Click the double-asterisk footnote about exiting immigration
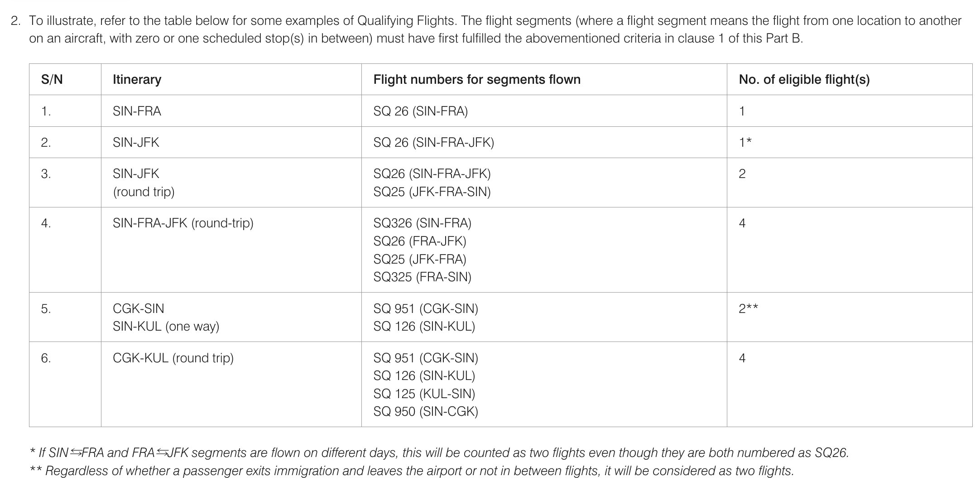The width and height of the screenshot is (980, 481). point(412,471)
